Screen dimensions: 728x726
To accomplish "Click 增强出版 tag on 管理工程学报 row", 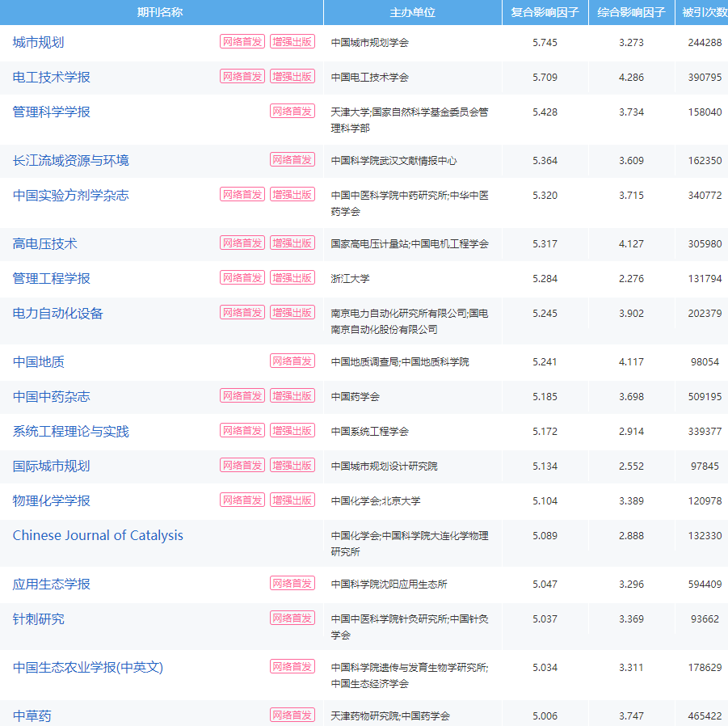I will click(292, 278).
